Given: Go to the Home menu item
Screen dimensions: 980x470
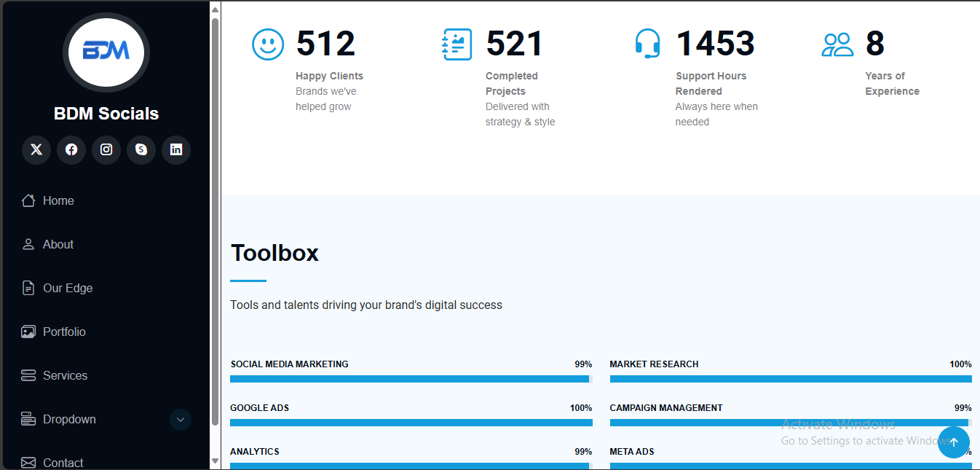Looking at the screenshot, I should 58,201.
